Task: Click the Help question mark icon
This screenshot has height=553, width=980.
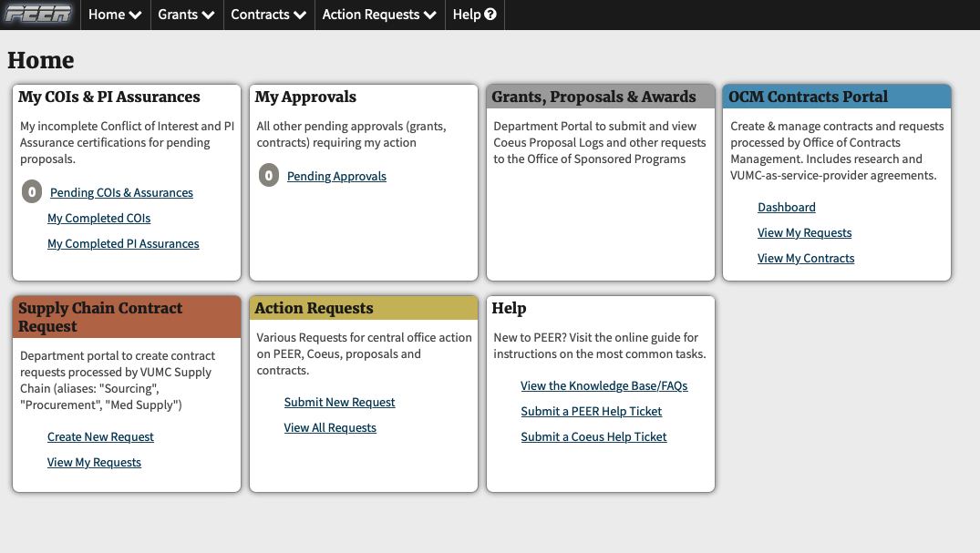Action: (x=490, y=14)
